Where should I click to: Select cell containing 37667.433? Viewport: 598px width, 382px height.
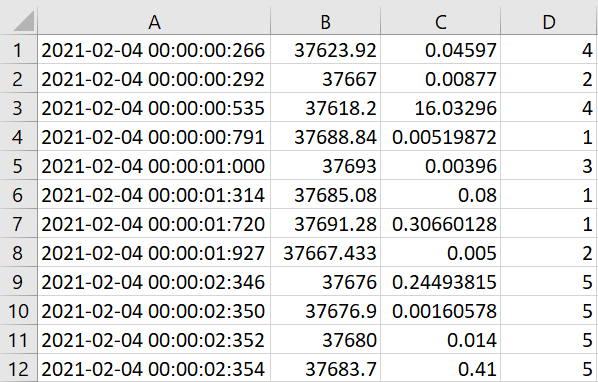[x=325, y=252]
